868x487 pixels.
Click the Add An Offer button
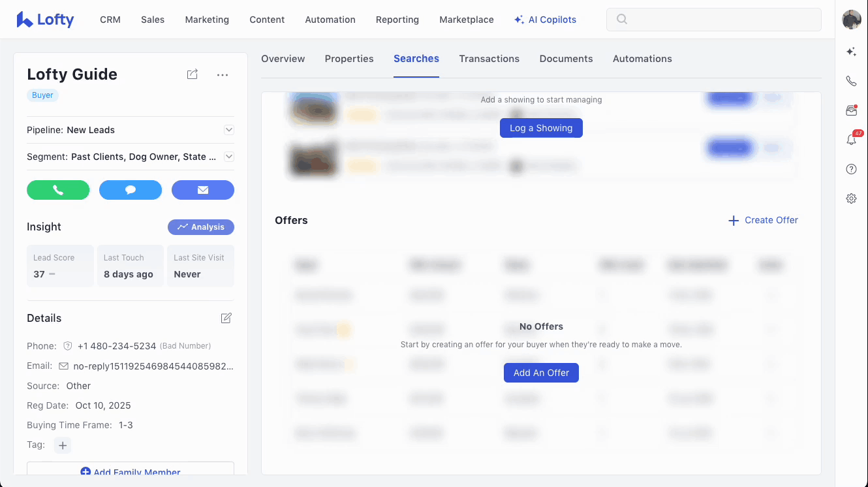click(541, 373)
